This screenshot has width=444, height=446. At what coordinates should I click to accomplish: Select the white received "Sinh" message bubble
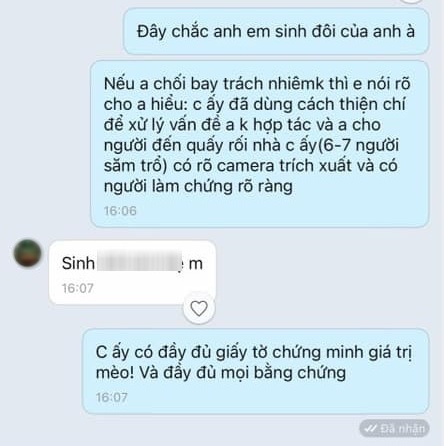(132, 272)
